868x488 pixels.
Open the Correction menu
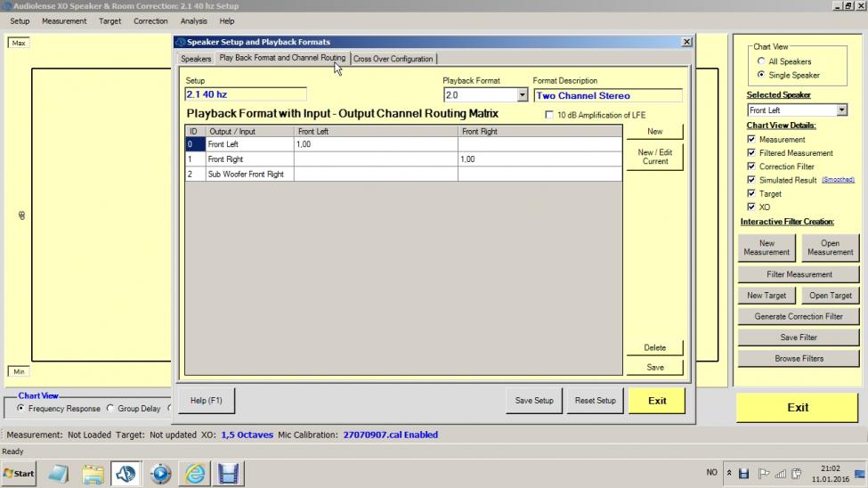click(150, 21)
